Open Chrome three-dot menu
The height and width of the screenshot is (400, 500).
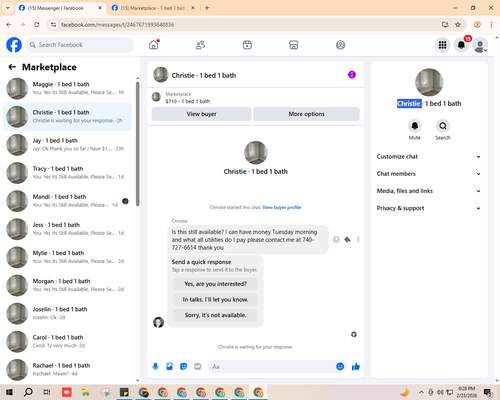[491, 25]
